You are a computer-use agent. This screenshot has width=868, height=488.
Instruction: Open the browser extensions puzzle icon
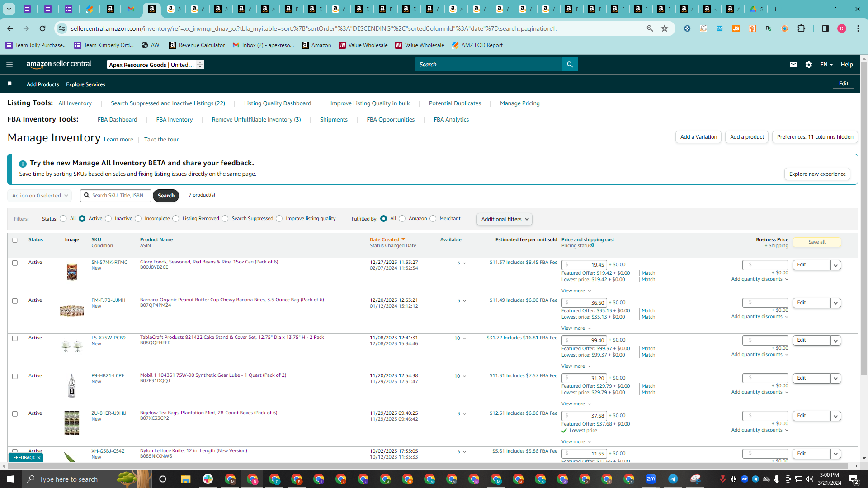click(801, 28)
